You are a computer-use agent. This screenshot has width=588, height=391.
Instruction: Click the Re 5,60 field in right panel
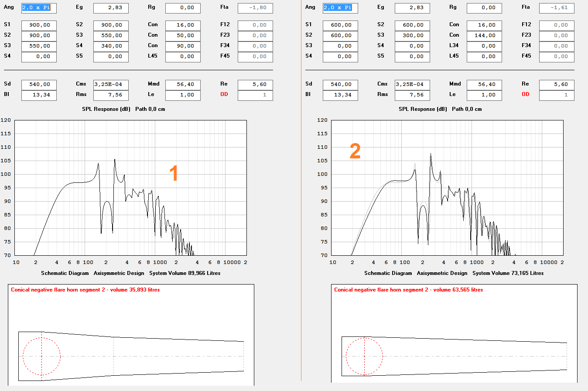tap(557, 85)
